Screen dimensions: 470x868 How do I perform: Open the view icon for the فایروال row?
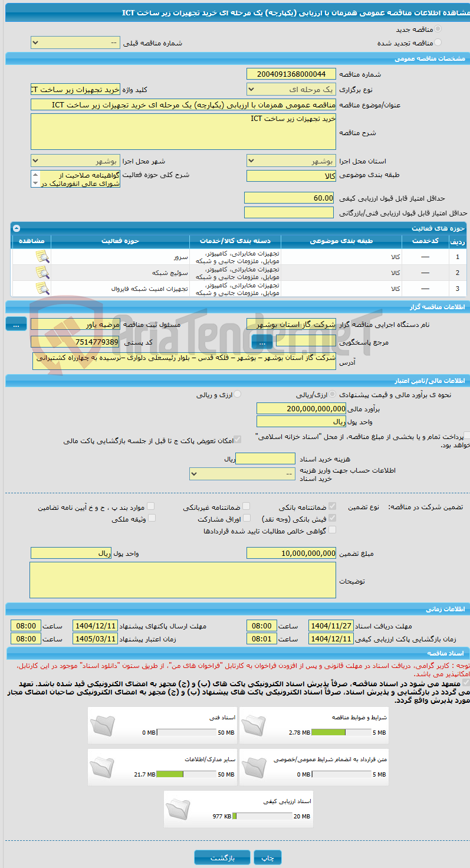pos(42,288)
